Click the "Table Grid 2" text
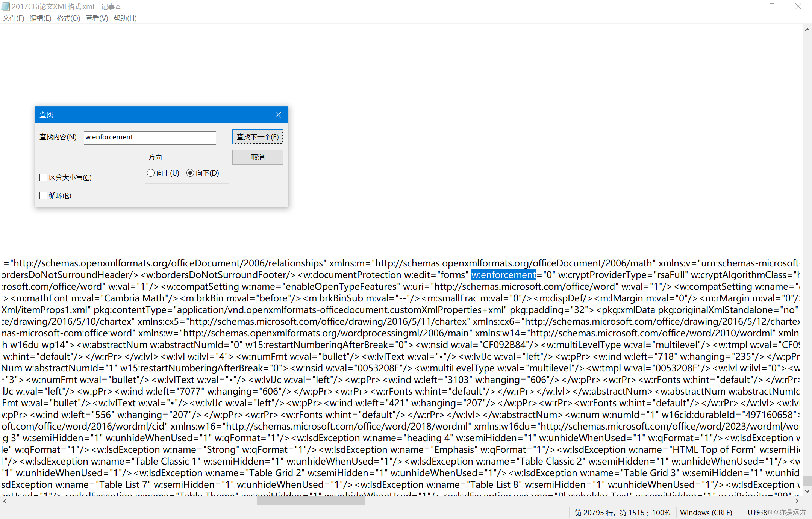The width and height of the screenshot is (812, 519). coord(275,473)
